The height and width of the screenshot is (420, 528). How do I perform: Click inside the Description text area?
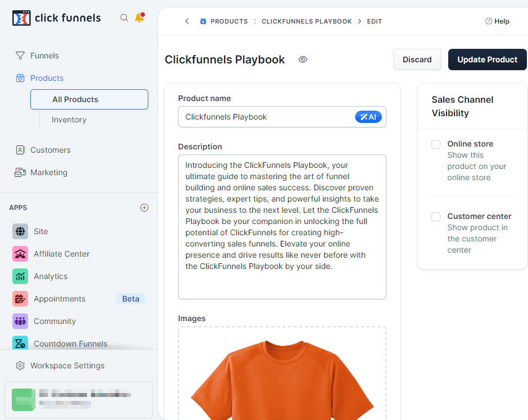pyautogui.click(x=282, y=227)
